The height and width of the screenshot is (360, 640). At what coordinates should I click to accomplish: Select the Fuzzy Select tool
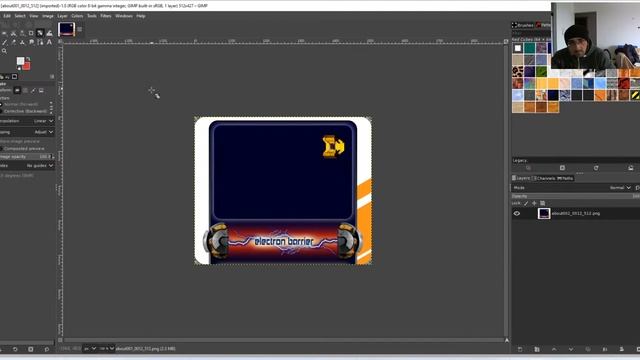pyautogui.click(x=22, y=33)
